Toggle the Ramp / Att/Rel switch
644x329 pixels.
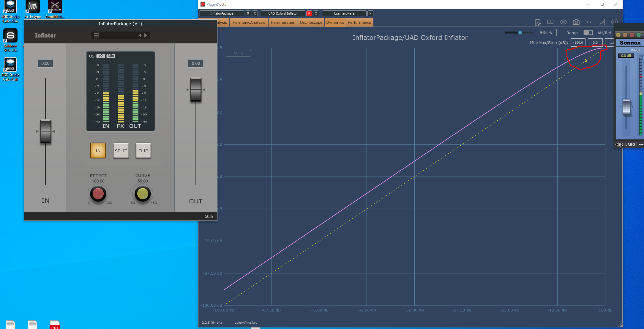pos(588,33)
